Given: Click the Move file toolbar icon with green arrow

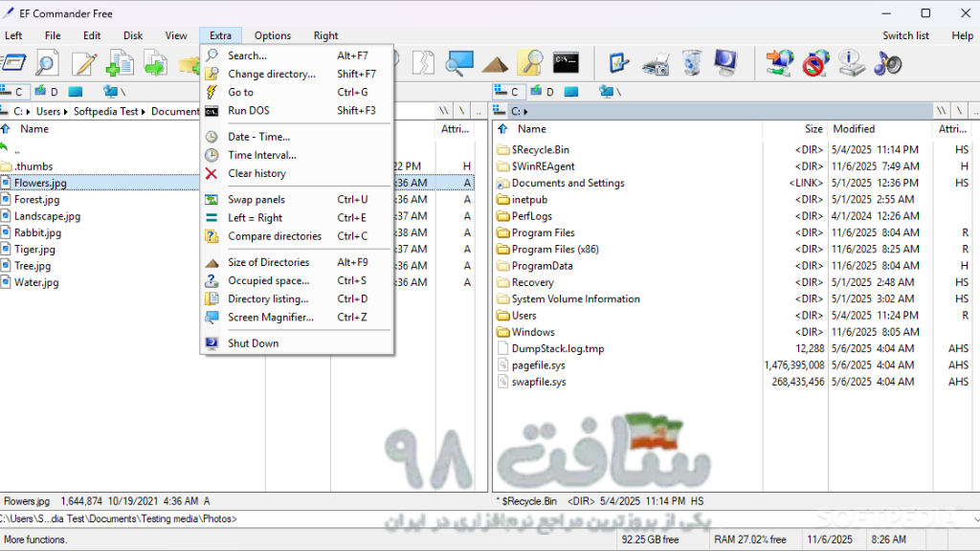Looking at the screenshot, I should point(155,63).
